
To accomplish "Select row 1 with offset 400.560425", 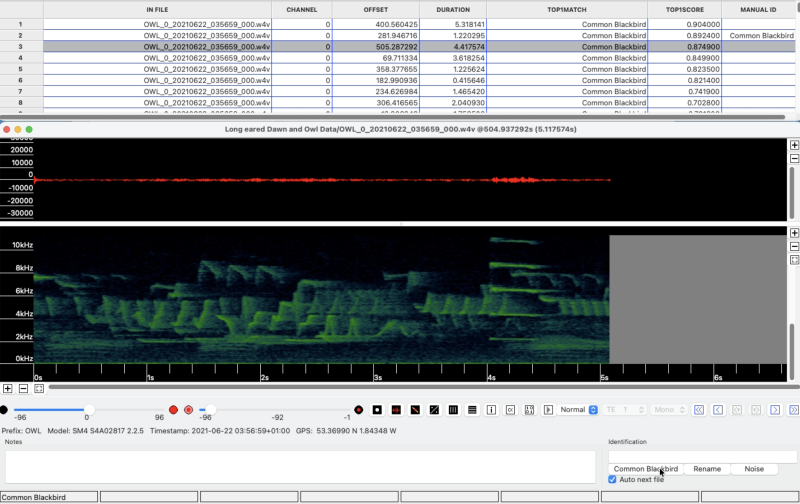I will [397, 24].
